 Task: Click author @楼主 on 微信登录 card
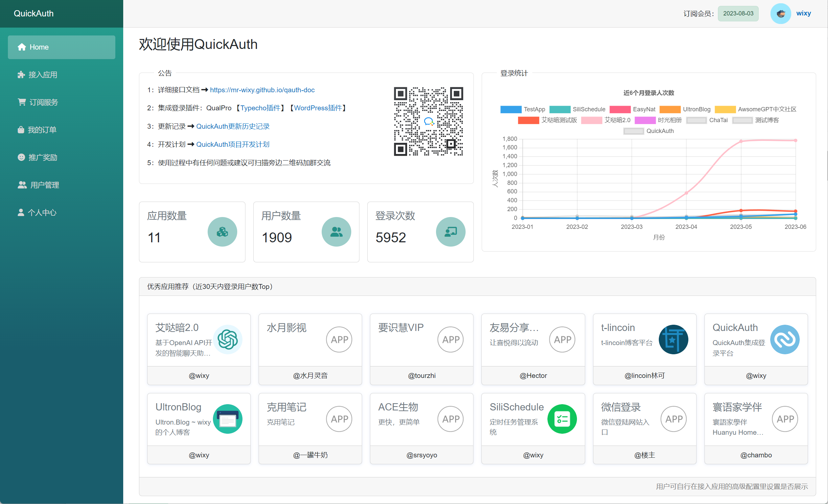coord(645,455)
